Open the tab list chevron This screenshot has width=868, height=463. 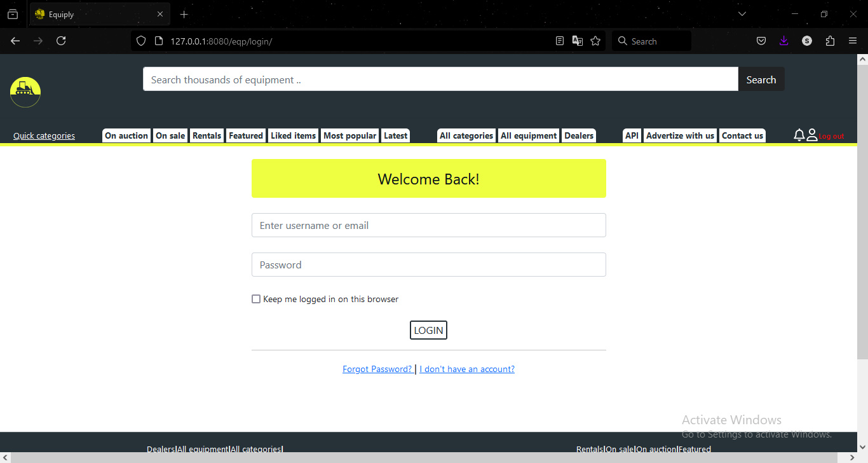(742, 13)
